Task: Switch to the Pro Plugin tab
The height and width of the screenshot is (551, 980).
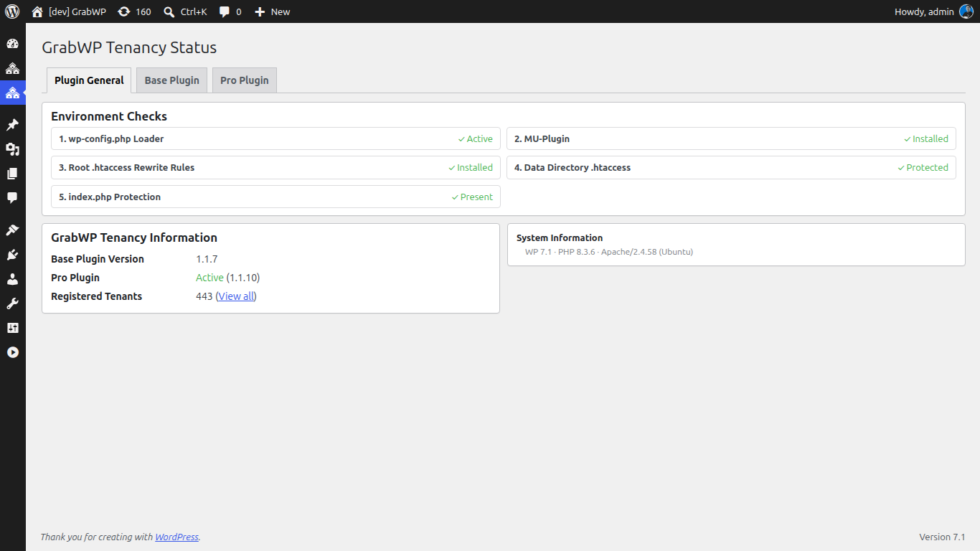Action: point(245,80)
